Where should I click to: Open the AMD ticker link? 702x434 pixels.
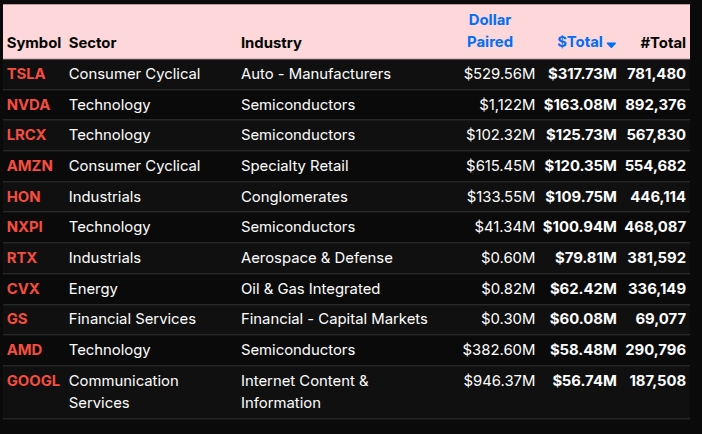coord(24,350)
